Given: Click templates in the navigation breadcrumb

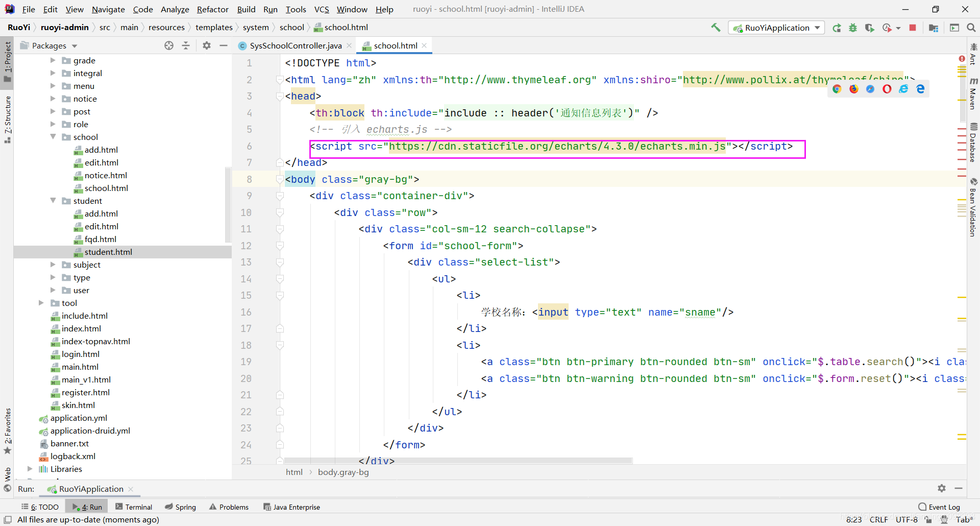Looking at the screenshot, I should point(214,28).
